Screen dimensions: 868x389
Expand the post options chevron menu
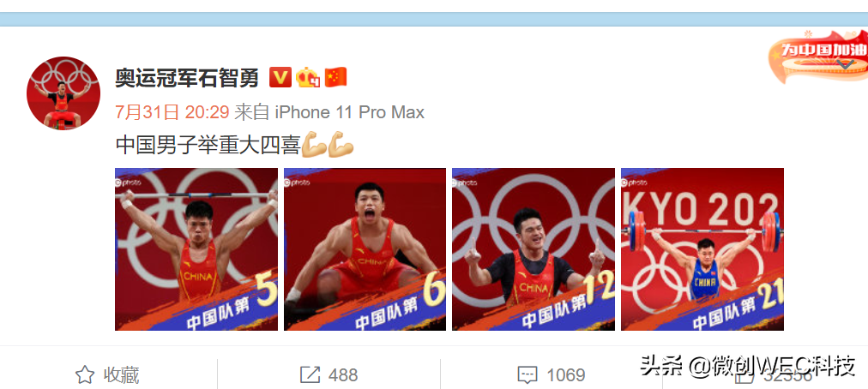tap(845, 65)
